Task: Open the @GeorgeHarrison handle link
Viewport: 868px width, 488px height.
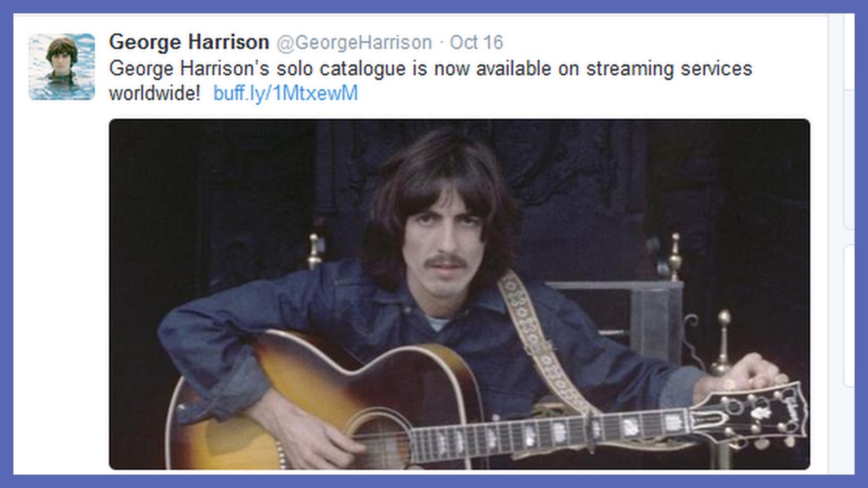Action: 354,42
